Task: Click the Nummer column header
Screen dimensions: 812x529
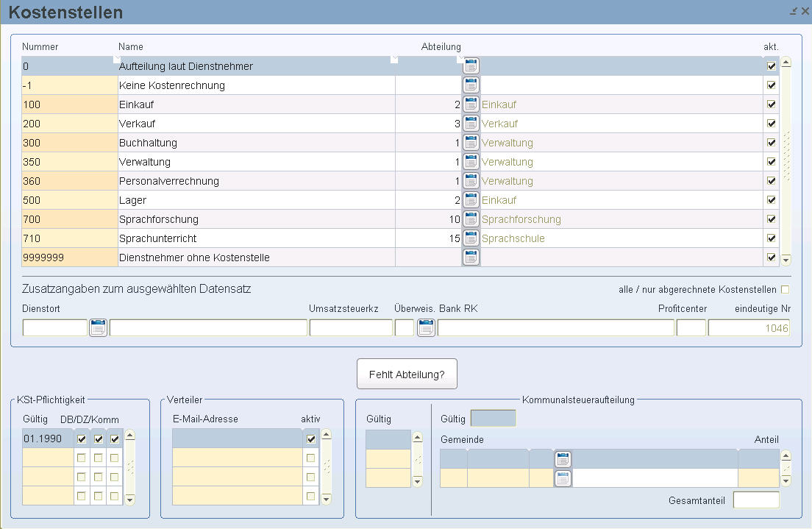Action: coord(40,46)
